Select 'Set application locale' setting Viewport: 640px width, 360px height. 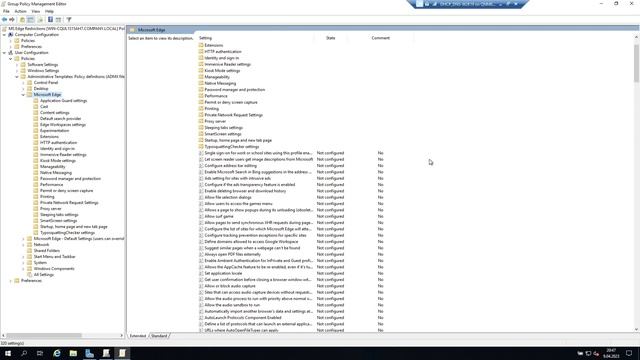pyautogui.click(x=223, y=273)
